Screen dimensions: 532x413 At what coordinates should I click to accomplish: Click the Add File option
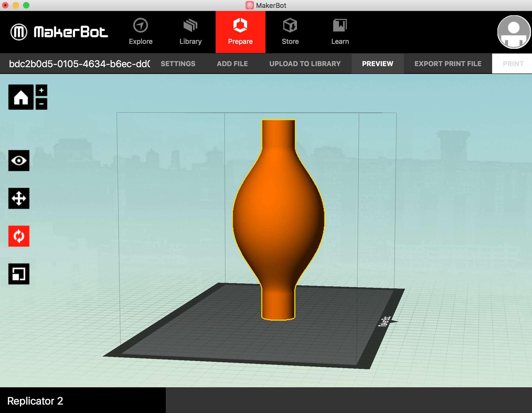[232, 63]
